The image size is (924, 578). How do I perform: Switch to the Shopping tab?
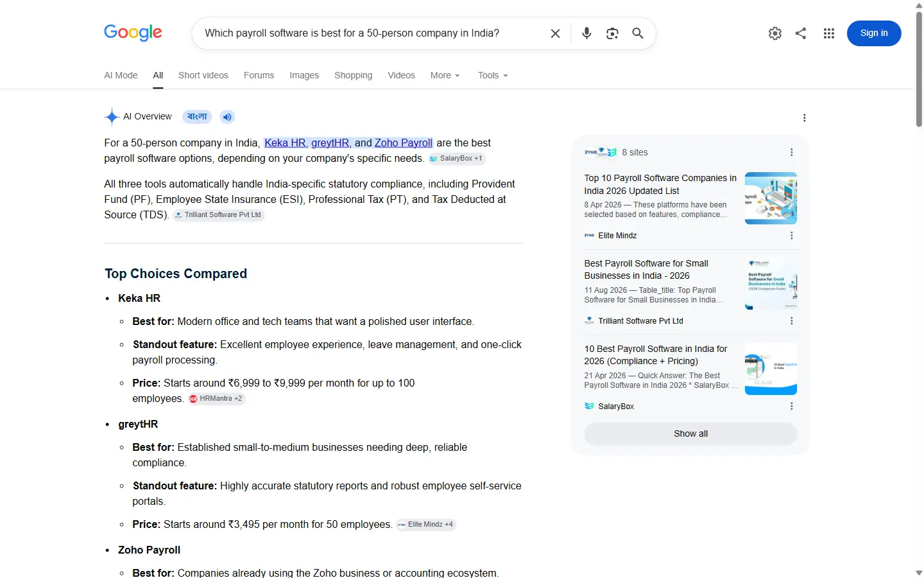tap(353, 75)
